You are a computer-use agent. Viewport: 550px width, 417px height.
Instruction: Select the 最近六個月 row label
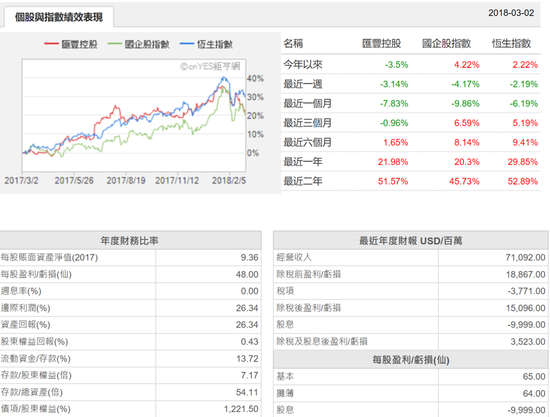[308, 142]
